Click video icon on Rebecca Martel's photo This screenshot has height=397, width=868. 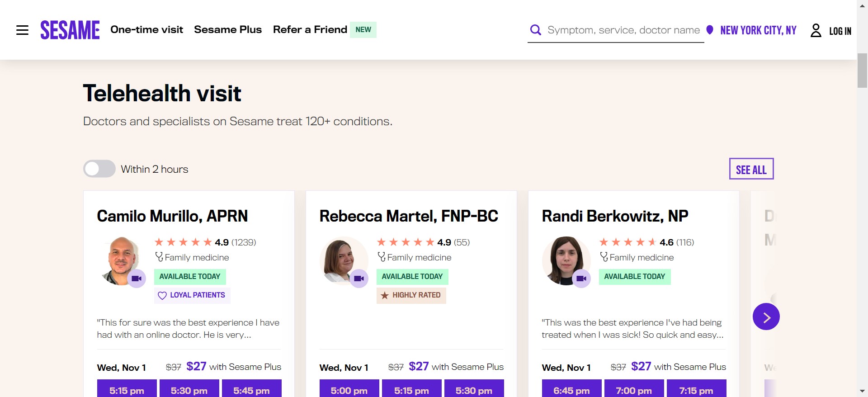pos(359,279)
